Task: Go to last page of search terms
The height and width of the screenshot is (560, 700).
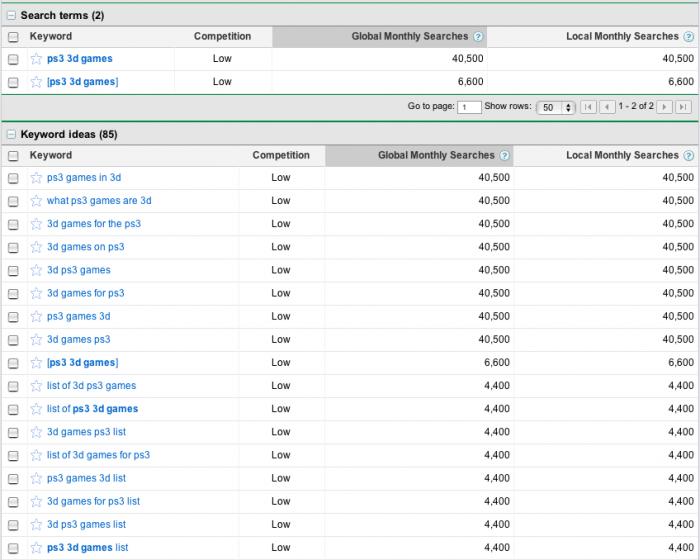Action: (x=683, y=107)
